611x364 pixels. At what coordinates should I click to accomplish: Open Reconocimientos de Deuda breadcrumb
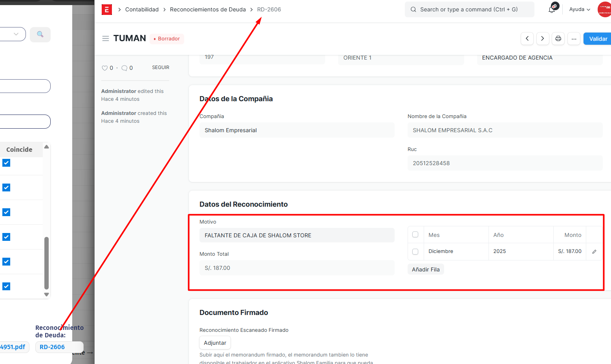pyautogui.click(x=208, y=9)
